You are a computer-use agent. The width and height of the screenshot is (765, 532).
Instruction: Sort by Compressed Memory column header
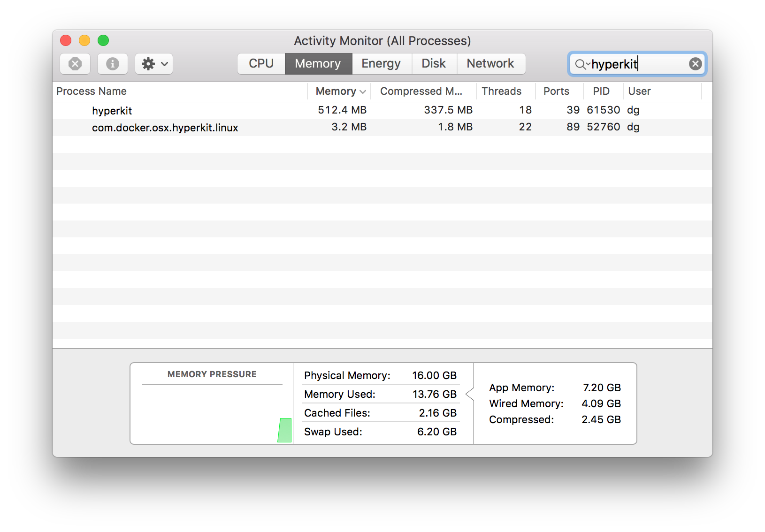coord(423,91)
